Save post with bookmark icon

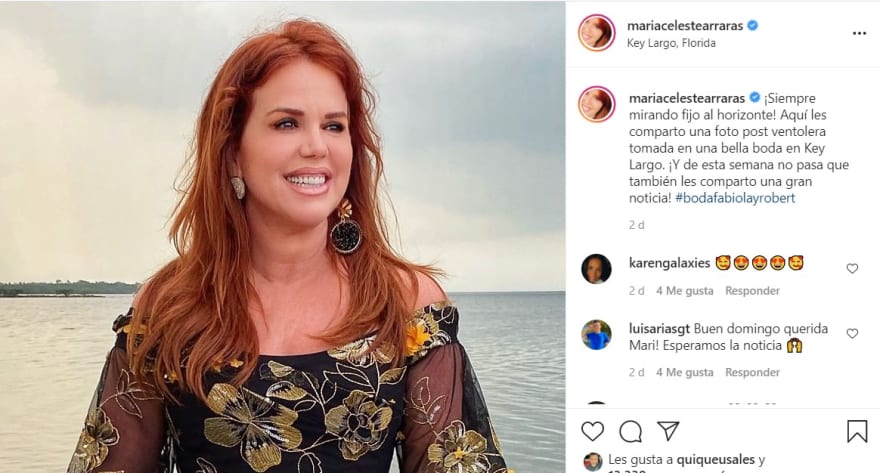(x=857, y=431)
